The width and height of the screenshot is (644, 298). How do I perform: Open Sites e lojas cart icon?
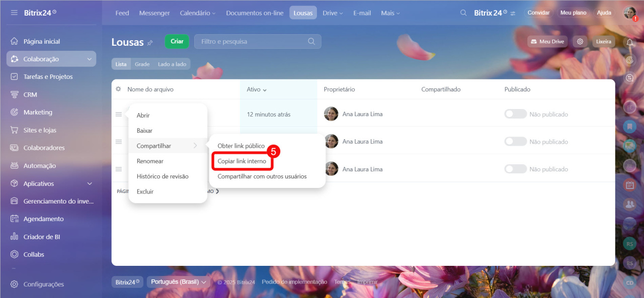click(x=14, y=130)
